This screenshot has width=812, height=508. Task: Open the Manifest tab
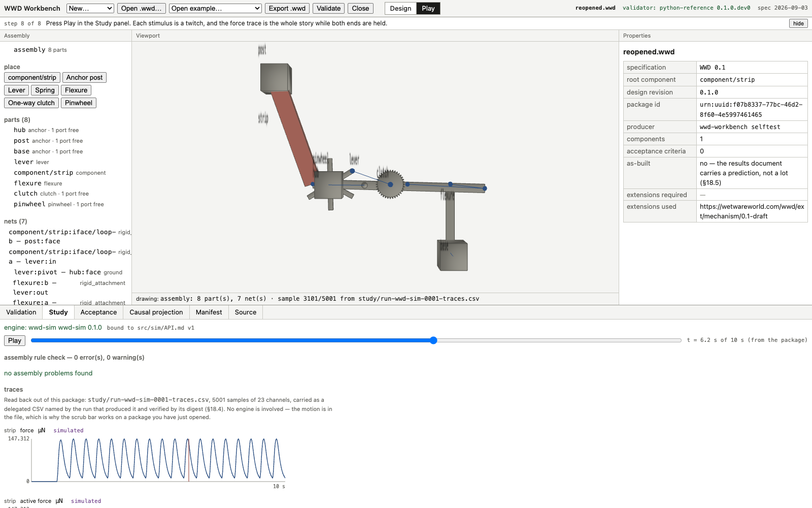pyautogui.click(x=209, y=312)
